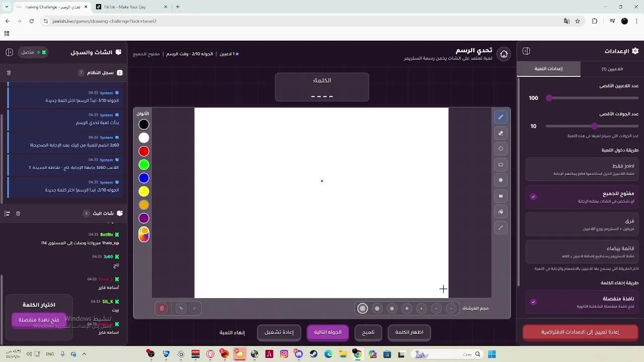The width and height of the screenshot is (644, 362).
Task: Pick the black color swatch
Action: click(x=144, y=125)
